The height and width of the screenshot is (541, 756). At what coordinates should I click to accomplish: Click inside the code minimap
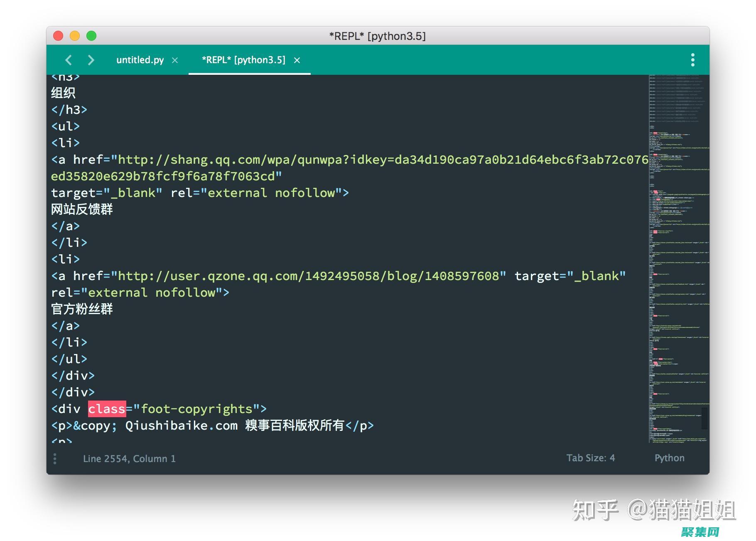(678, 249)
